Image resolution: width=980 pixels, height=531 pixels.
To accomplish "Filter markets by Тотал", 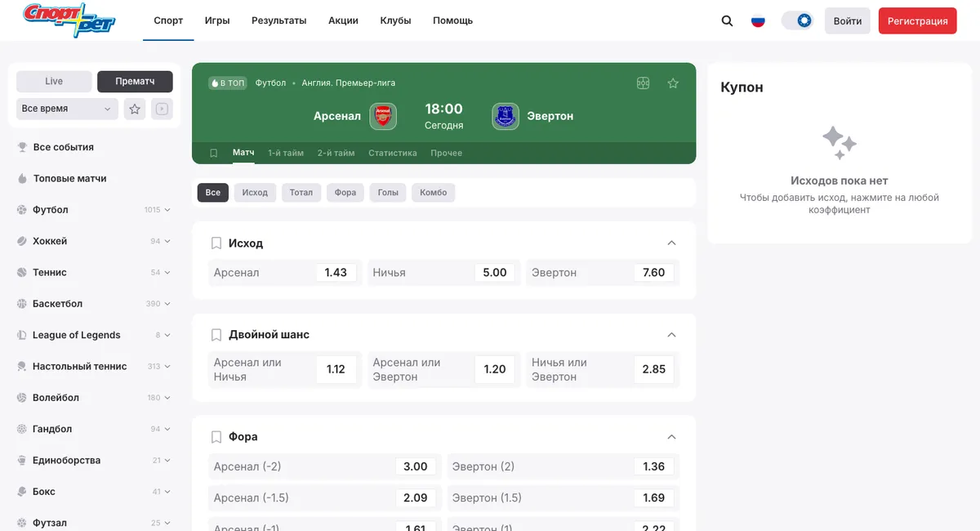I will (x=301, y=193).
